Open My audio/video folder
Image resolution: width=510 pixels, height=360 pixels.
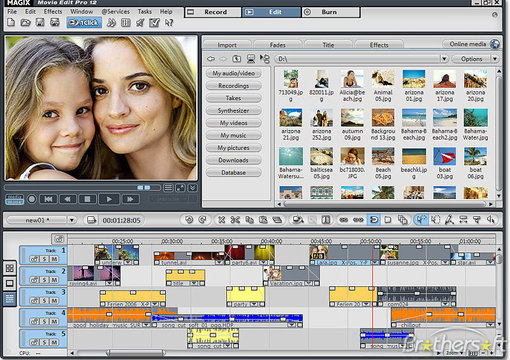[233, 73]
